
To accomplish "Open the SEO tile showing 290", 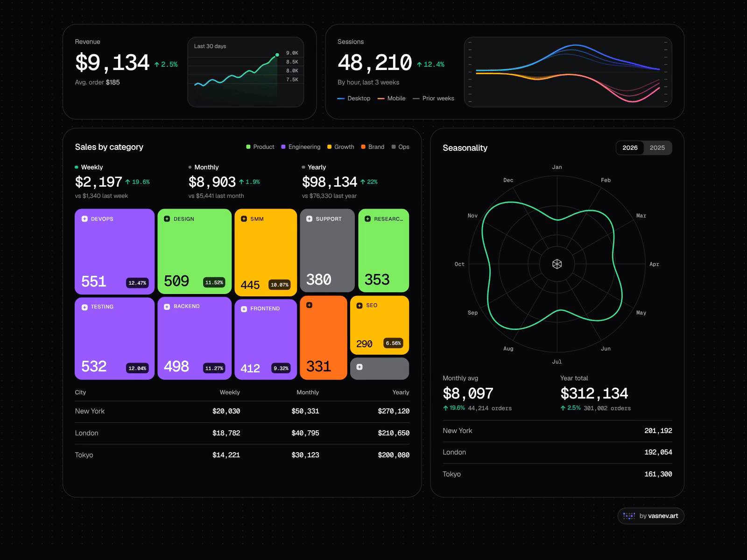I will 380,325.
